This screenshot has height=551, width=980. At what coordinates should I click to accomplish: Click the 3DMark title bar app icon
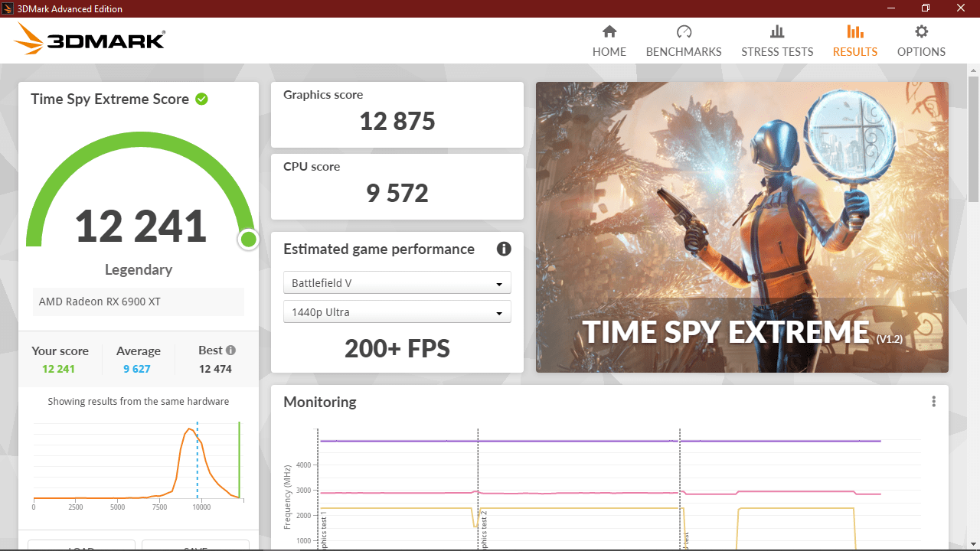click(x=9, y=8)
